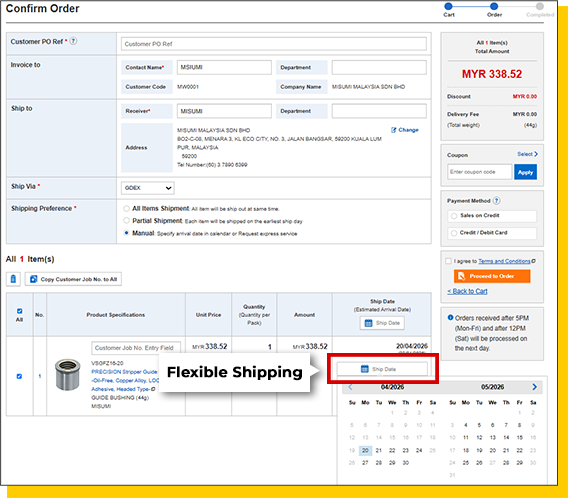Viewport: 568px width, 498px height.
Task: Select April 22 in the calendar
Action: pos(392,450)
